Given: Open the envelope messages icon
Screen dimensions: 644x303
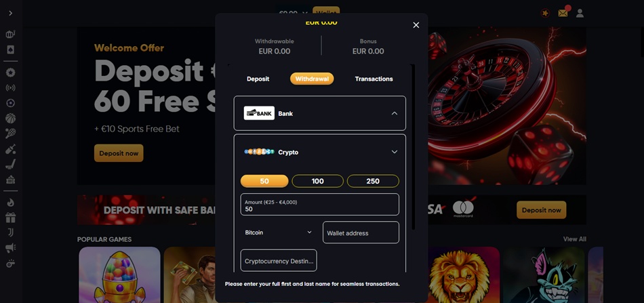Looking at the screenshot, I should coord(562,13).
